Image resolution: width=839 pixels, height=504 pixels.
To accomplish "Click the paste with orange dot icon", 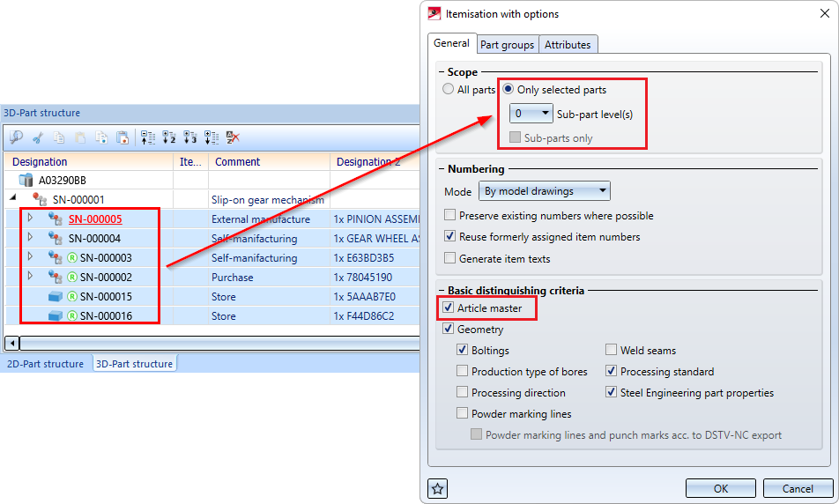I will pyautogui.click(x=123, y=138).
